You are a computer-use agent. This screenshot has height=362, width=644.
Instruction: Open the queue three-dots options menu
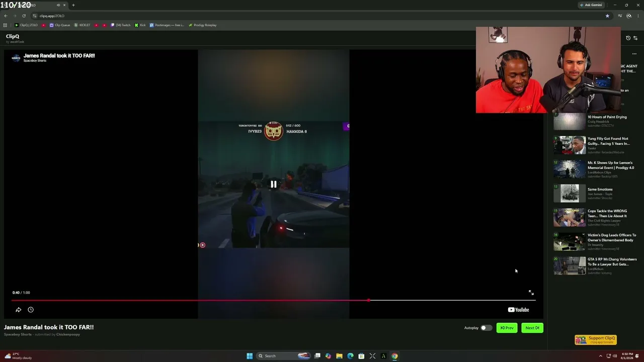click(634, 54)
